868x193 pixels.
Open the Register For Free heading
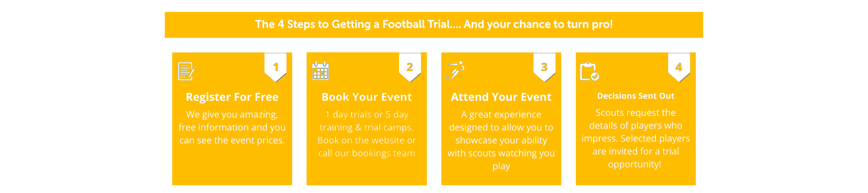click(232, 97)
